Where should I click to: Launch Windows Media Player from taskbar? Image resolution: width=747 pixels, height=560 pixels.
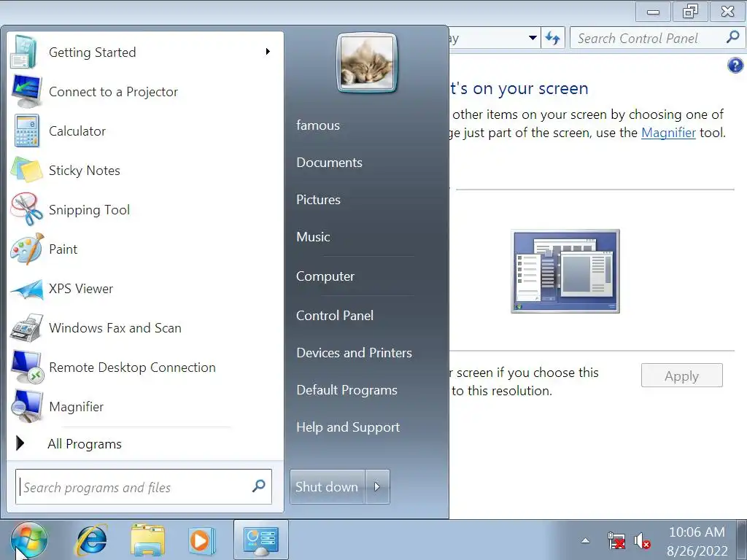tap(202, 540)
